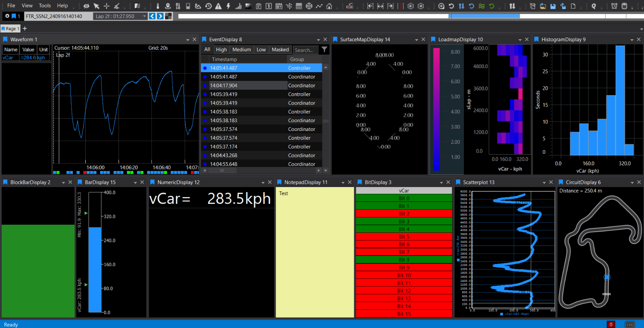Open the Tools menu

tap(45, 6)
